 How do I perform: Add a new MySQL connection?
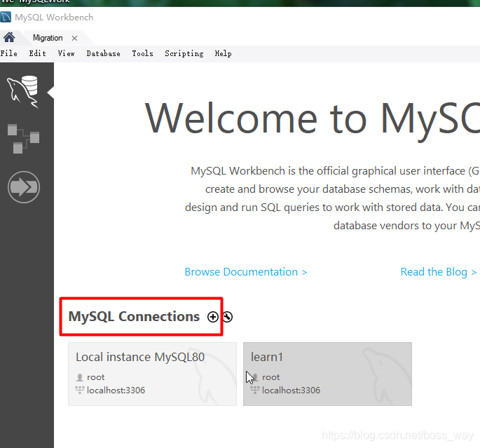pyautogui.click(x=213, y=317)
